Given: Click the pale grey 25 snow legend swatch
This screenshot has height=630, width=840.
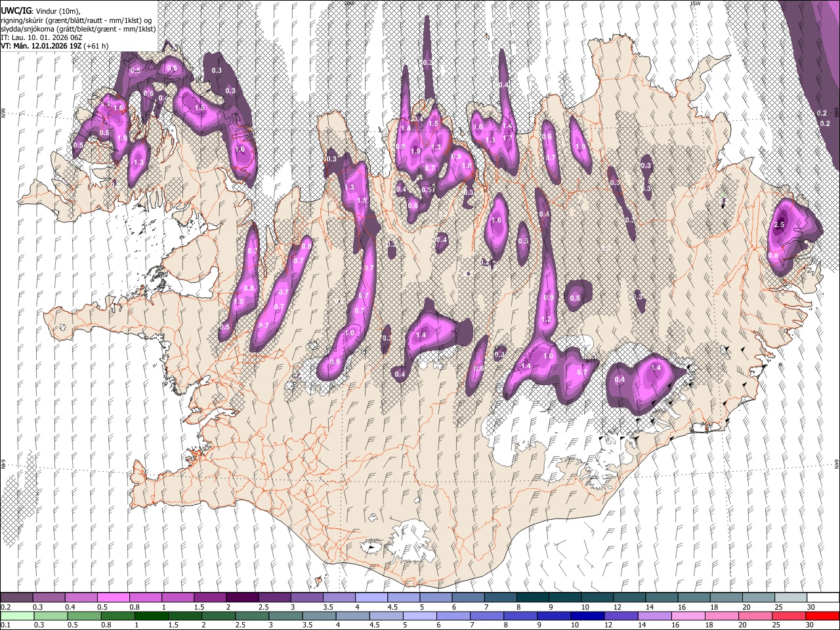Looking at the screenshot, I should 790,598.
